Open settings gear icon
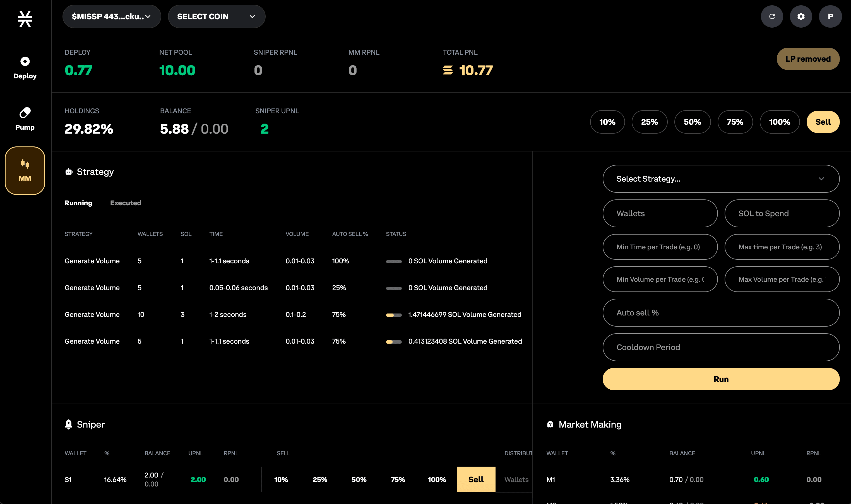This screenshot has width=851, height=504. coord(801,16)
